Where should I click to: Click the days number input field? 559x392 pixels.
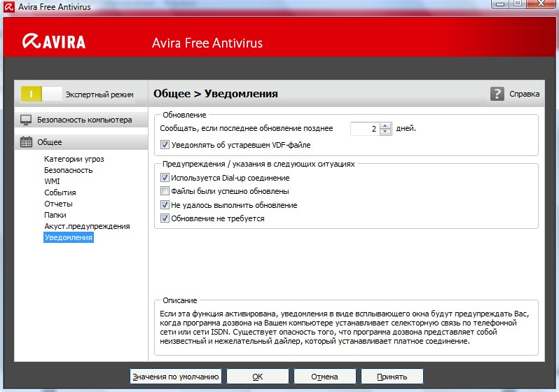click(365, 129)
